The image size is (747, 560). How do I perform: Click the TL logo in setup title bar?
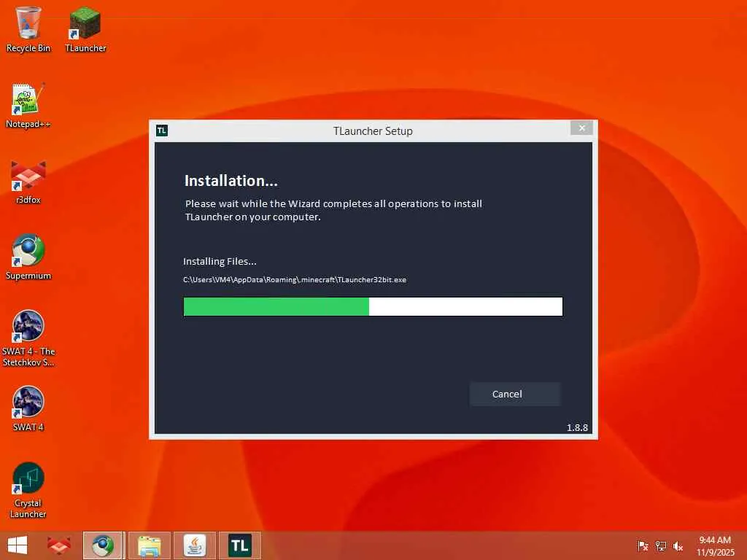tap(162, 131)
